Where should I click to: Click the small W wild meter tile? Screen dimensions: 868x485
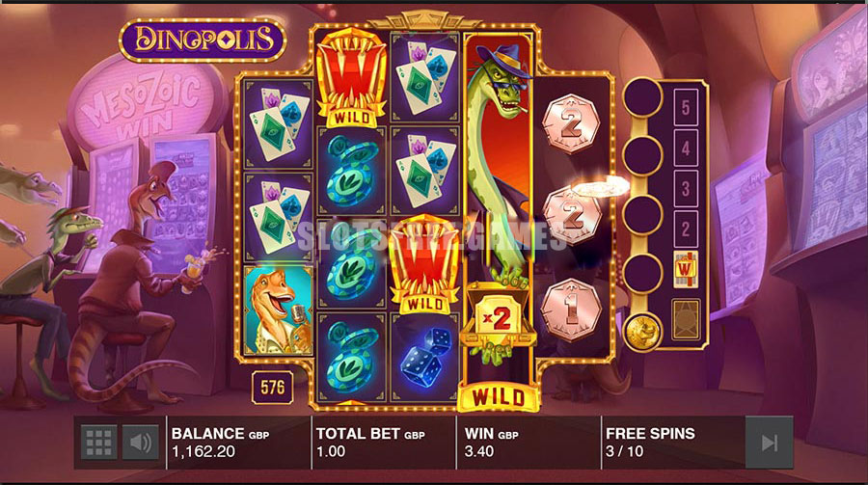click(x=686, y=270)
